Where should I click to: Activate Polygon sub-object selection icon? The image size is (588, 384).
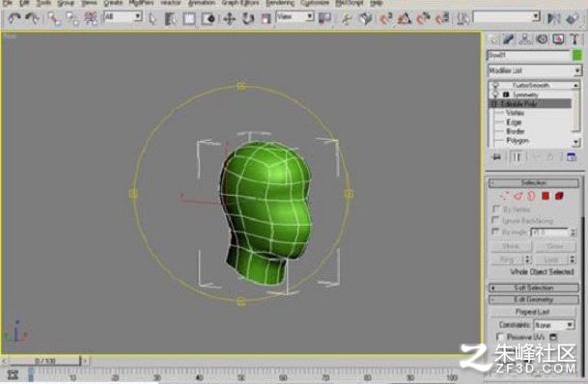coord(546,196)
